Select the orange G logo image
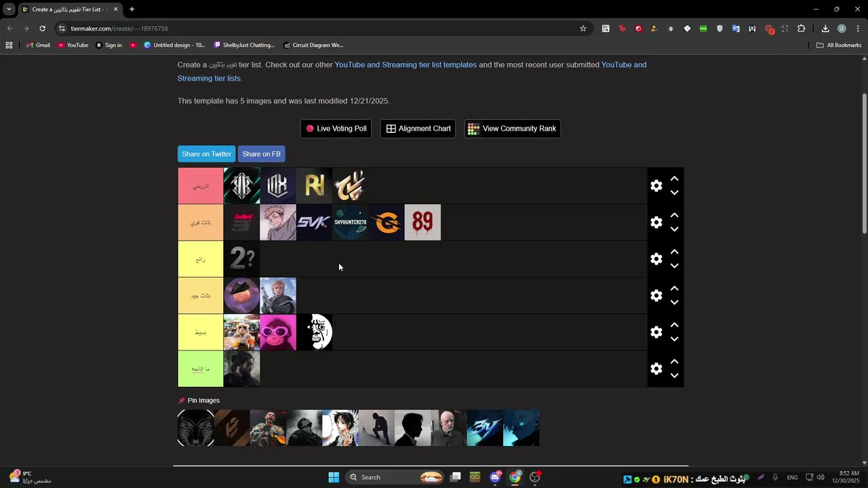This screenshot has height=488, width=868. (387, 222)
